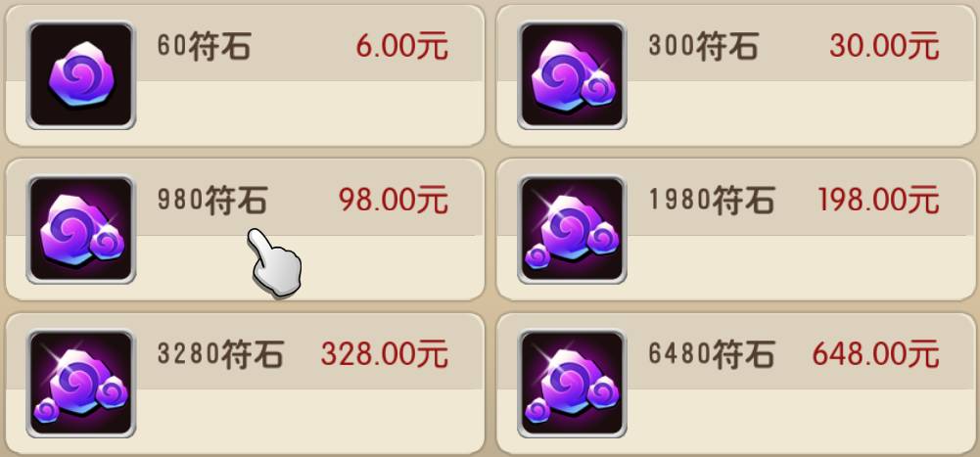Click the 300符石 gem icon
The height and width of the screenshot is (457, 980).
(572, 75)
